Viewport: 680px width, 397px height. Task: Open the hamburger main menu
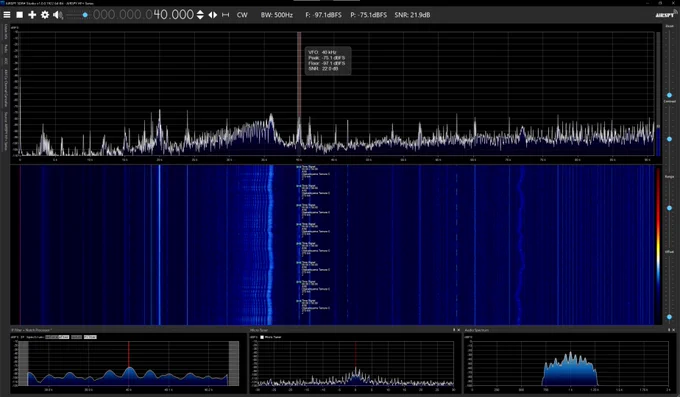coord(7,15)
